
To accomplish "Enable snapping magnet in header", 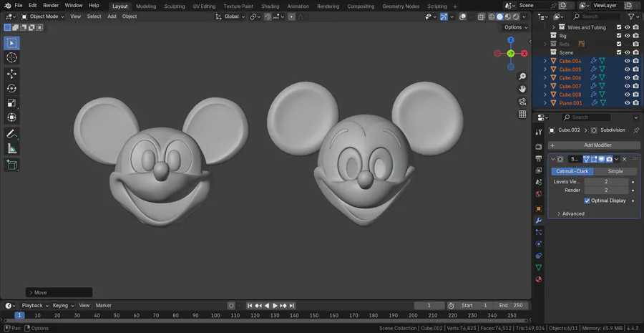I will click(x=268, y=17).
